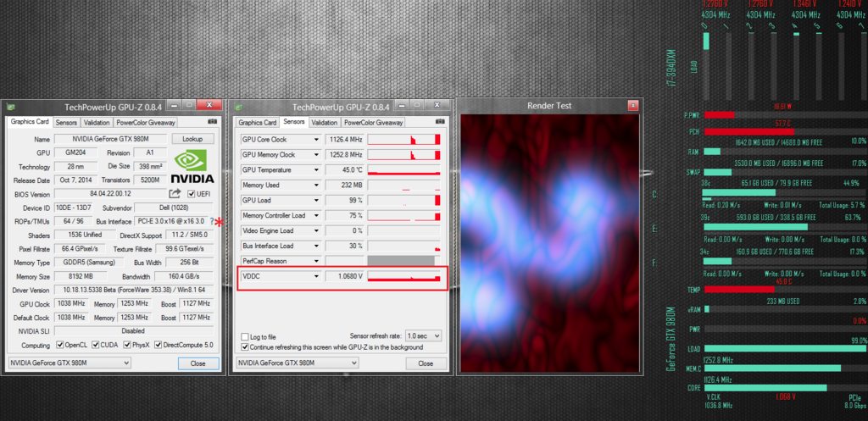Click the Memory Size value 8192 MB
The width and height of the screenshot is (868, 421).
[x=82, y=277]
